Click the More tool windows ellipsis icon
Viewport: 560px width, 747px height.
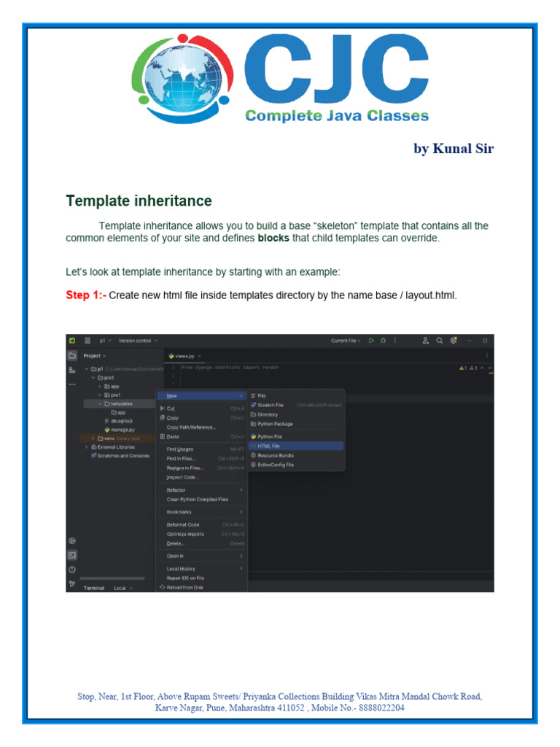[72, 384]
